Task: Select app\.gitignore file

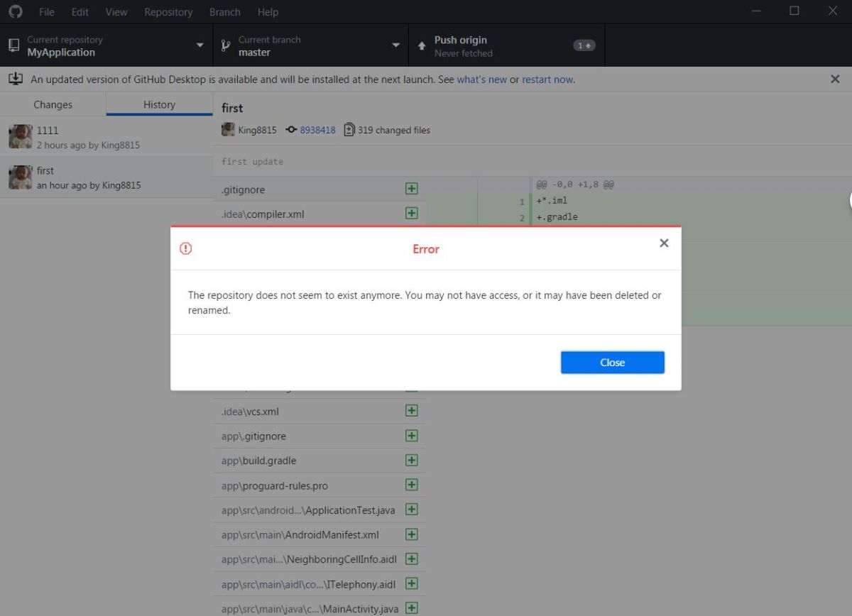Action: [319, 436]
